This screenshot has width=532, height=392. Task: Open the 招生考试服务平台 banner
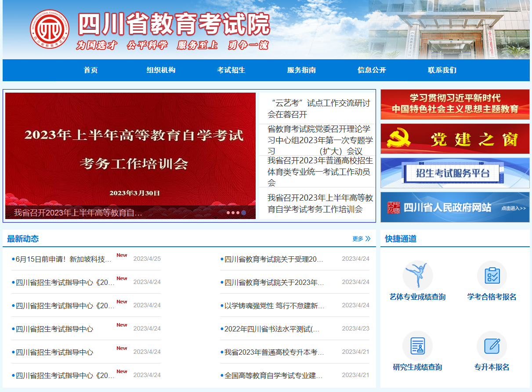[x=455, y=173]
